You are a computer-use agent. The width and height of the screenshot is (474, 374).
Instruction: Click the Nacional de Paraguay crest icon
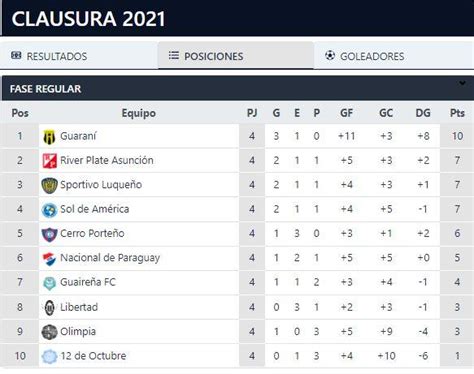(49, 259)
